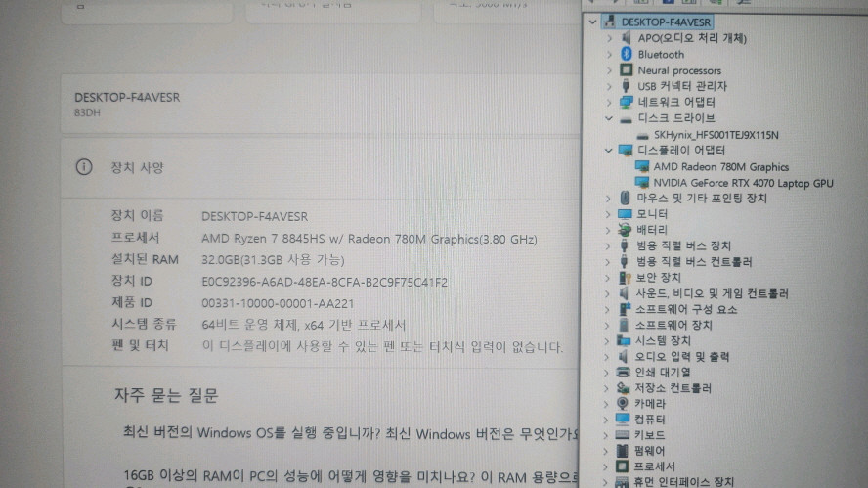Select 오디오 입력 및 출력 row
The image size is (868, 488).
coord(681,356)
